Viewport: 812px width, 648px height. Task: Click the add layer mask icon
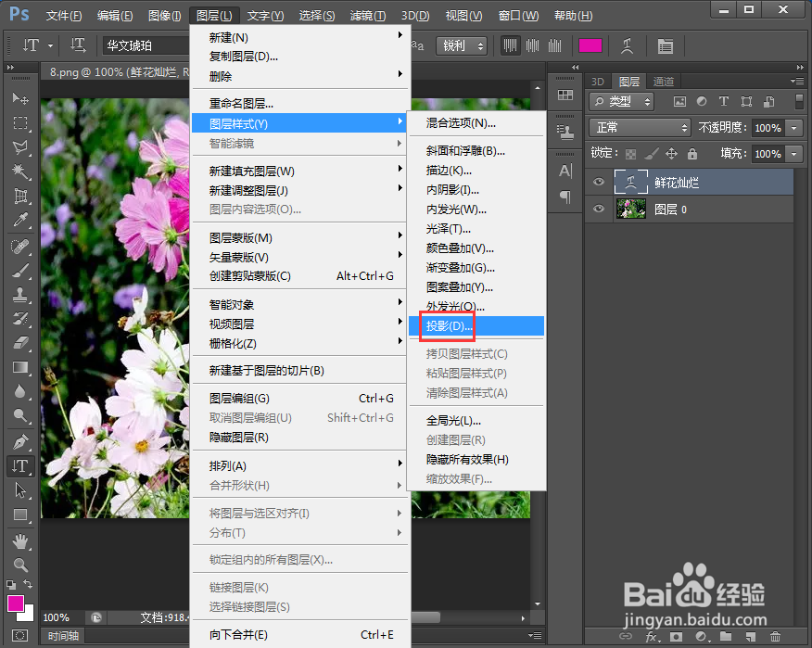676,637
